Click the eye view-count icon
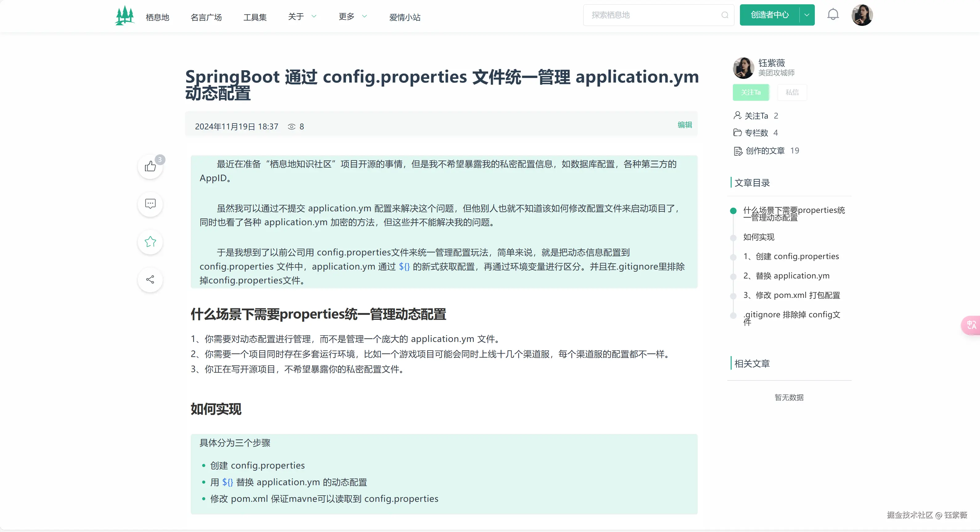The width and height of the screenshot is (980, 532). pos(292,126)
